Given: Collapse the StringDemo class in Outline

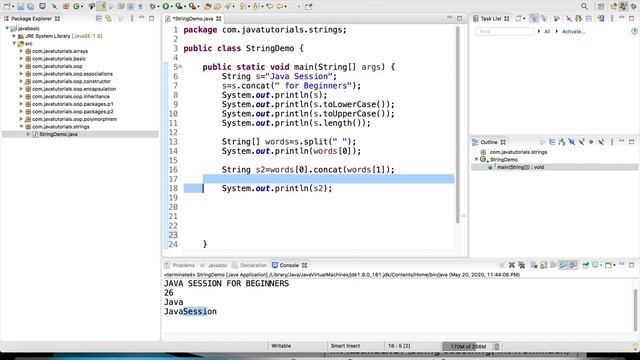Looking at the screenshot, I should [x=476, y=160].
